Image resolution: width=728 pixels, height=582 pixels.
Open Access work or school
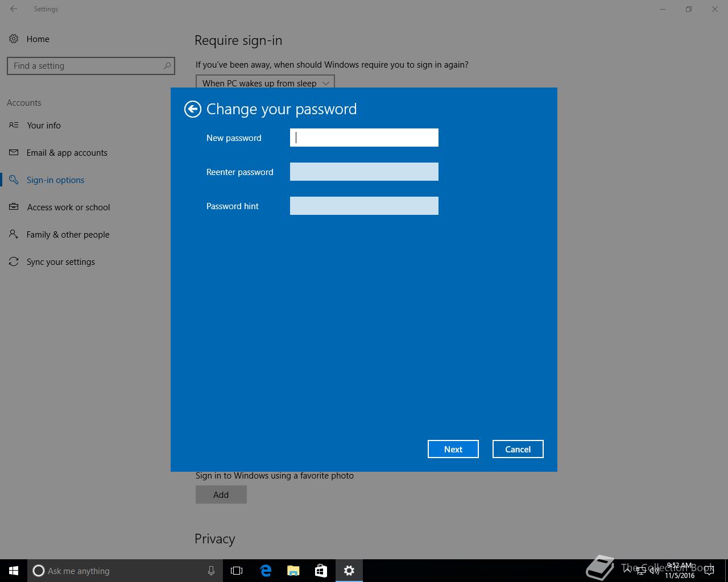coord(68,207)
